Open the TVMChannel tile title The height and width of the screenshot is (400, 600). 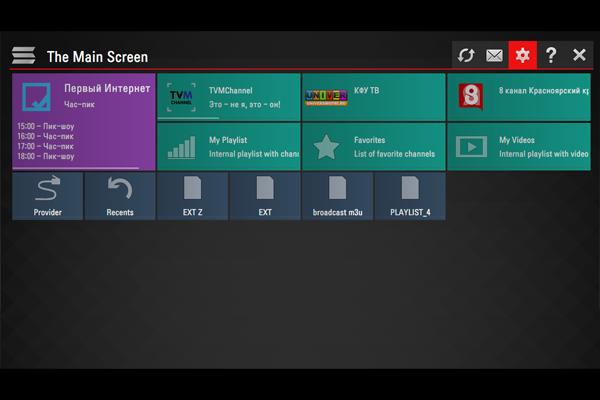click(230, 91)
